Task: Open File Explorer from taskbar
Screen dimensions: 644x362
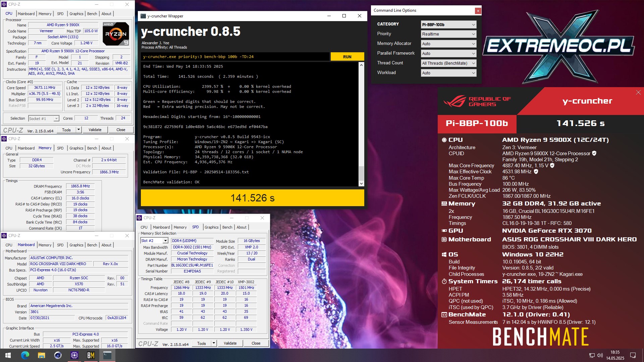Action: click(41, 355)
